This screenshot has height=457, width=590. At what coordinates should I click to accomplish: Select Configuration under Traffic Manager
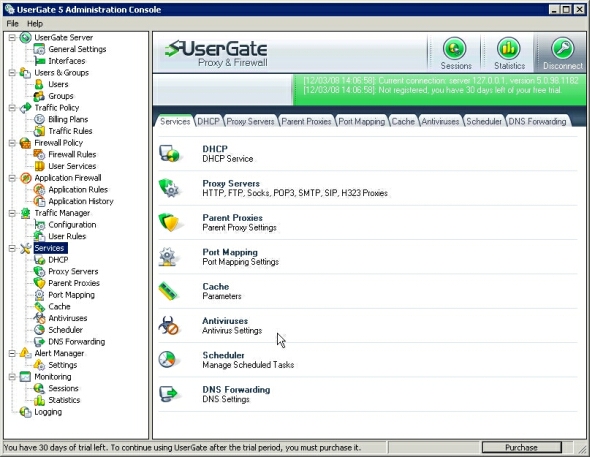click(72, 225)
